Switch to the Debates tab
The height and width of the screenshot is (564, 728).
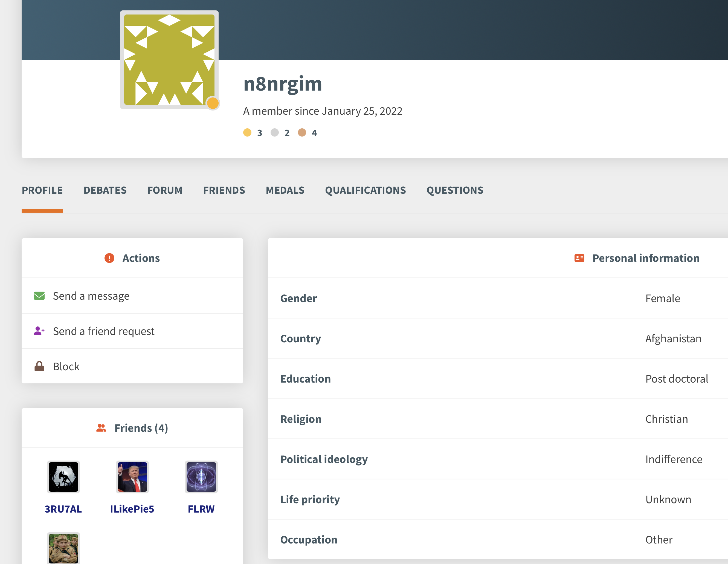coord(105,190)
